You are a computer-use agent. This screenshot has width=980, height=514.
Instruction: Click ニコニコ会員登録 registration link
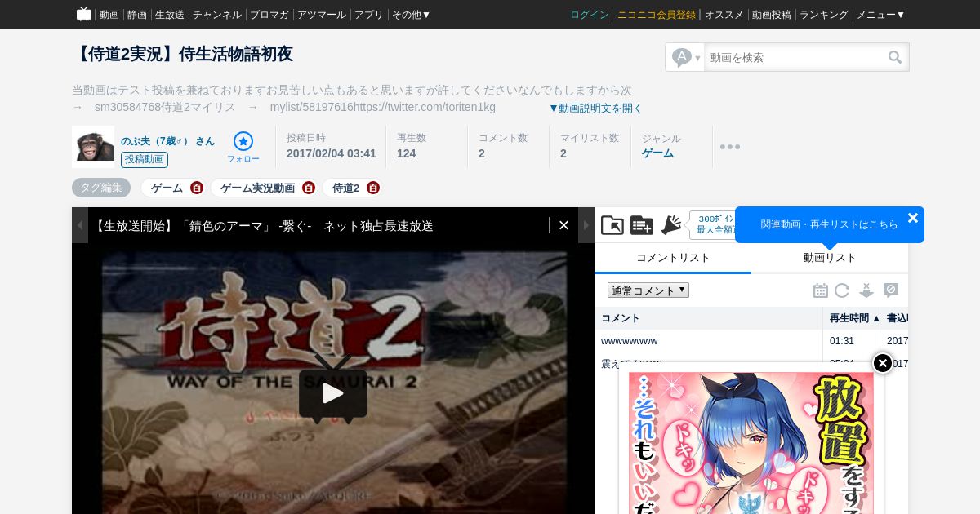click(x=657, y=15)
